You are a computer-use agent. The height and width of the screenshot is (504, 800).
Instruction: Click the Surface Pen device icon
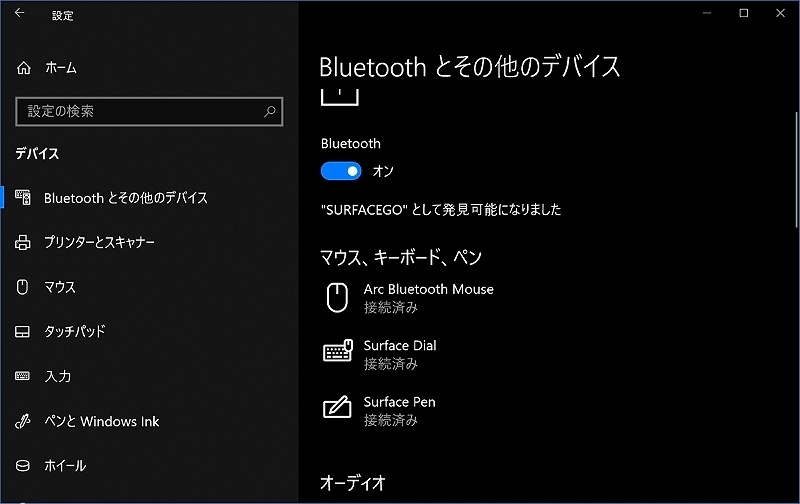point(338,408)
